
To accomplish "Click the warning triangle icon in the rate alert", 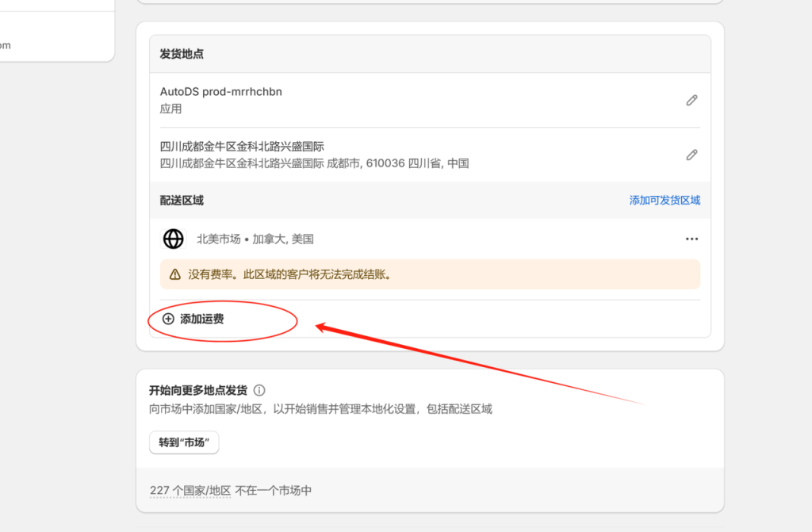I will click(x=174, y=274).
